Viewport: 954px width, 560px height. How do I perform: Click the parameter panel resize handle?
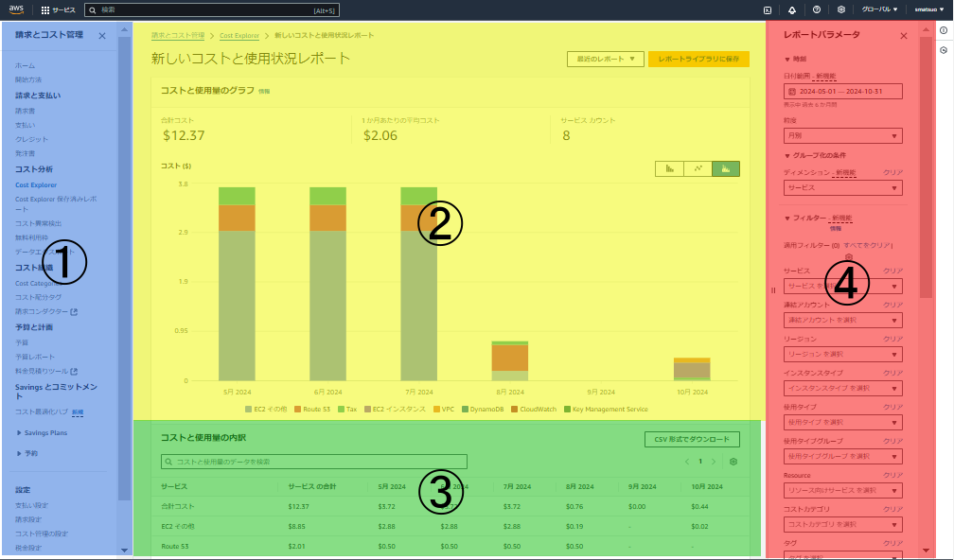click(x=773, y=290)
